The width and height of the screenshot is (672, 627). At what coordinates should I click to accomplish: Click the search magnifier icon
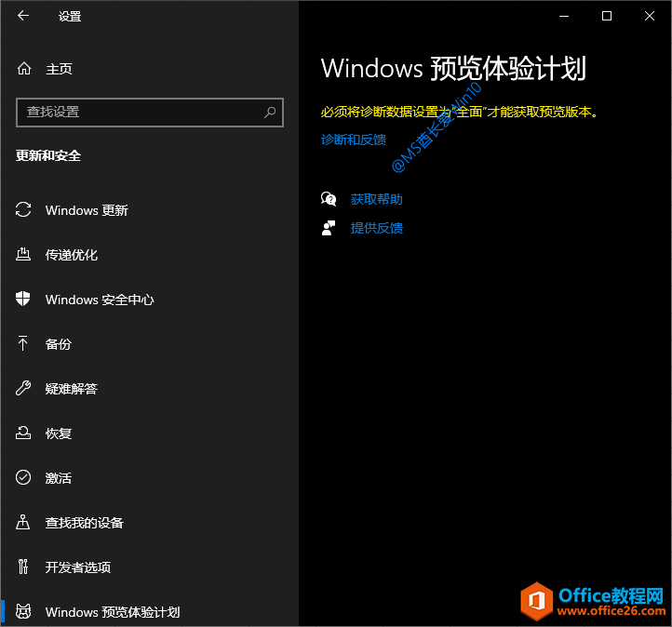click(270, 113)
